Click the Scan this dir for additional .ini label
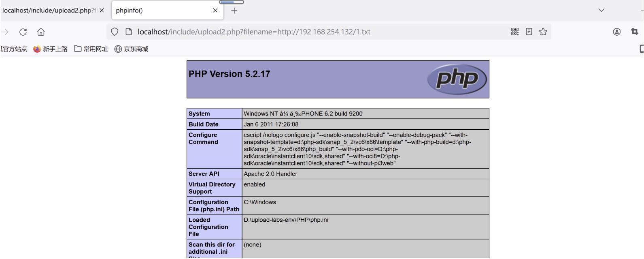This screenshot has width=644, height=259. 214,249
